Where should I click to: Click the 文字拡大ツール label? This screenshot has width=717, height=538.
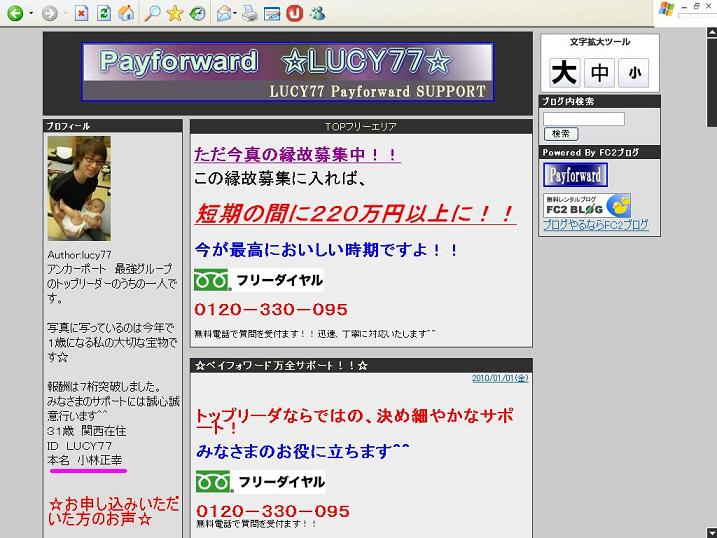coord(599,42)
